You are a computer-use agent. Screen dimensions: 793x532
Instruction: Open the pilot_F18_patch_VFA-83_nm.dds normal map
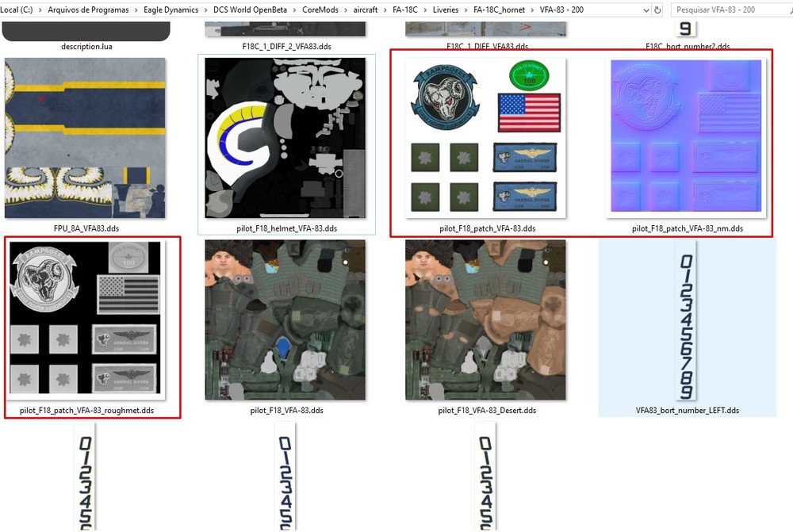point(687,139)
